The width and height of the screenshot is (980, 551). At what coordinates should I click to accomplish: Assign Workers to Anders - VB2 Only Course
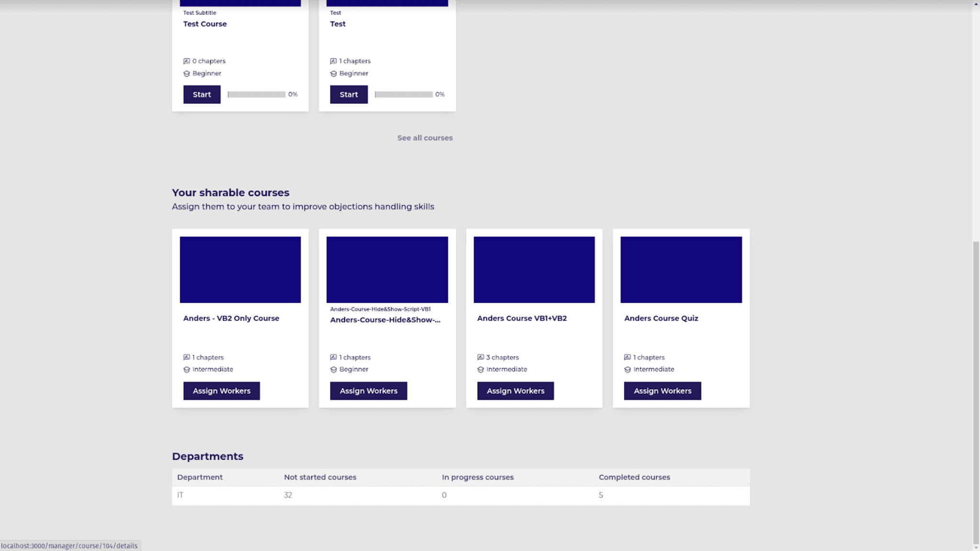coord(221,391)
